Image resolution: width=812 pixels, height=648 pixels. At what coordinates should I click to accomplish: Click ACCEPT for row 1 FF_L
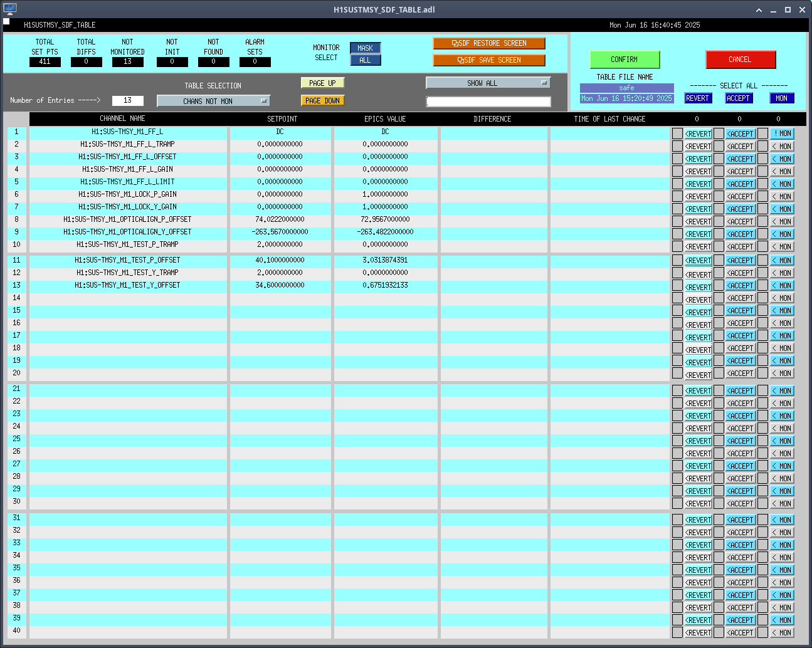tap(741, 134)
